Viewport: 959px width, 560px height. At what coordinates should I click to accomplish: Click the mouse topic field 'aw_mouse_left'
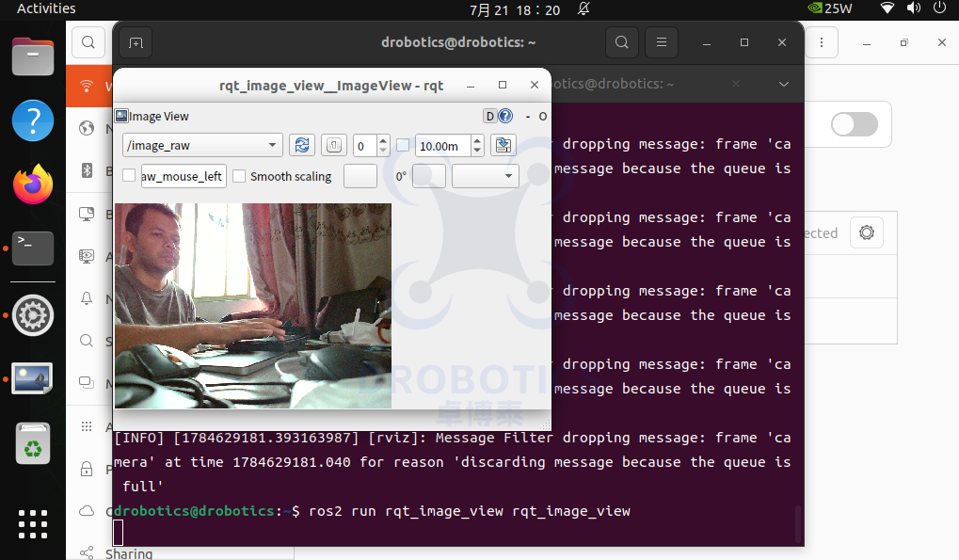click(184, 176)
